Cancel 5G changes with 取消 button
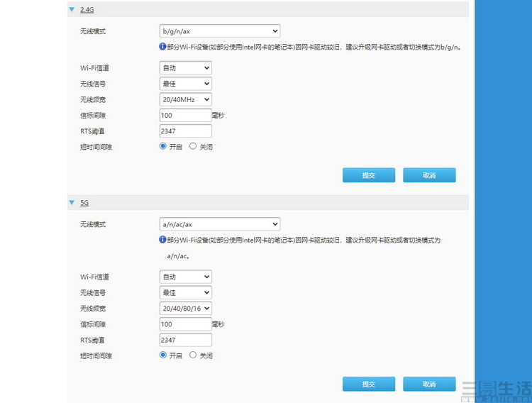 429,384
